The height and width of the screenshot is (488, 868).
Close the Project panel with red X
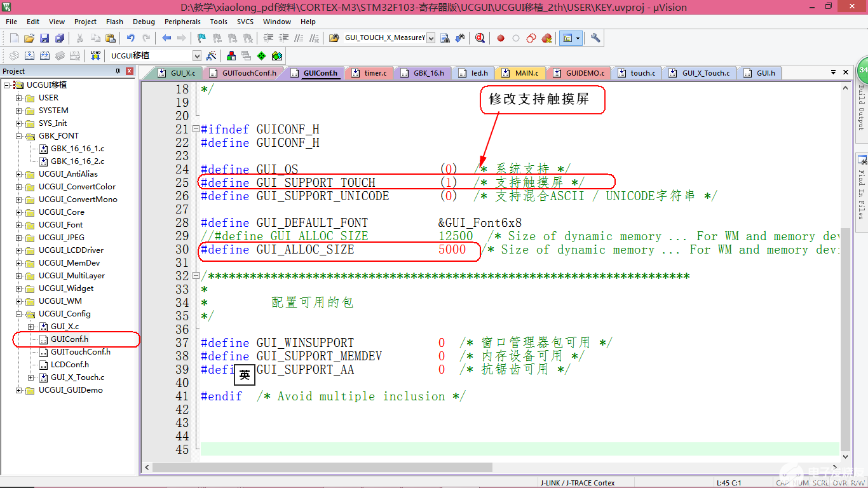pos(130,71)
